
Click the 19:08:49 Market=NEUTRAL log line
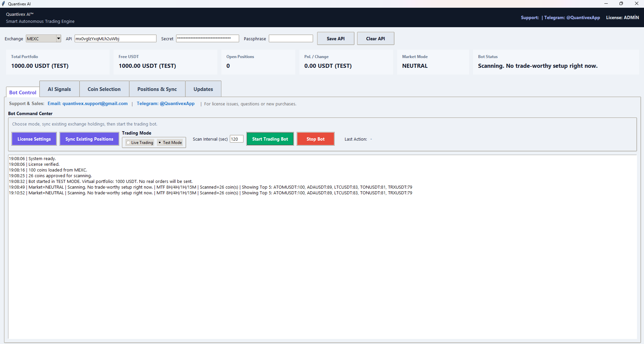(211, 187)
